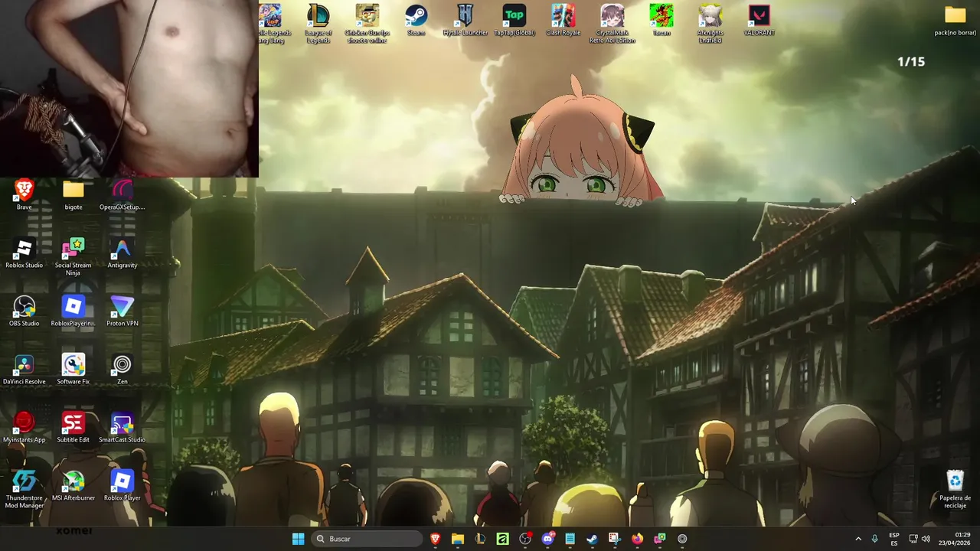This screenshot has height=551, width=980.
Task: Open the pink-green taskbar app right of Firefox
Action: coord(659,539)
